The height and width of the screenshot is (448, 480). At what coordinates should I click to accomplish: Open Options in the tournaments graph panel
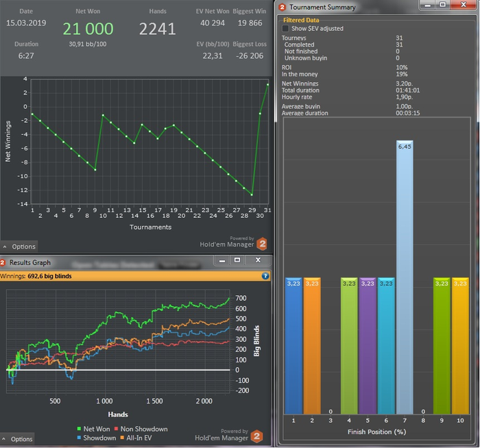click(20, 247)
